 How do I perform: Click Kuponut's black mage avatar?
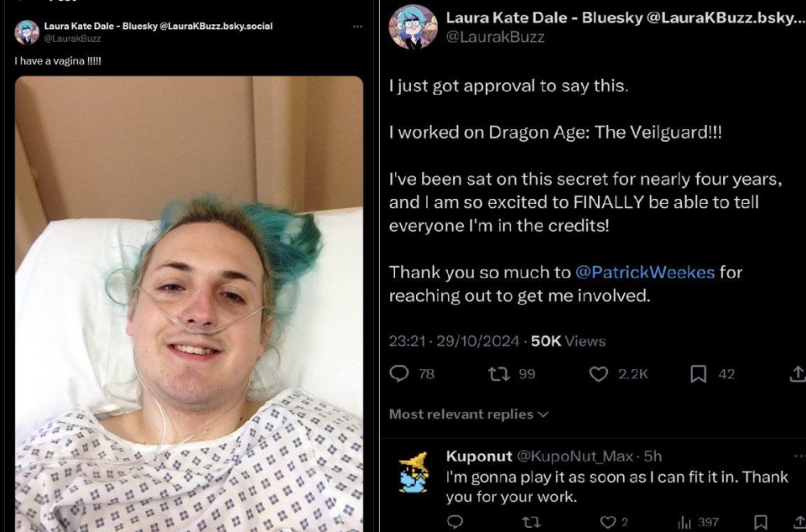414,472
